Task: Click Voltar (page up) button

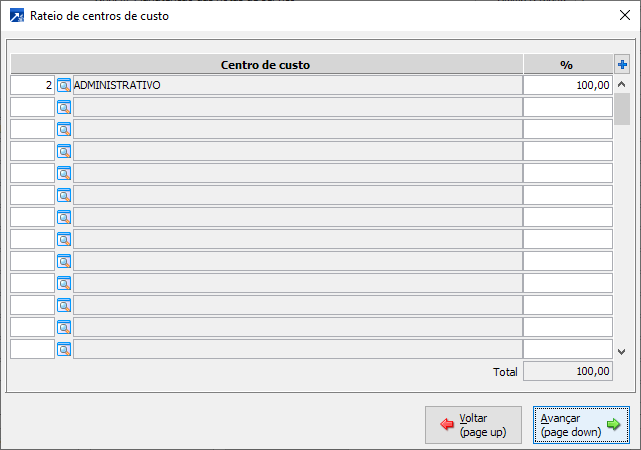Action: point(473,425)
